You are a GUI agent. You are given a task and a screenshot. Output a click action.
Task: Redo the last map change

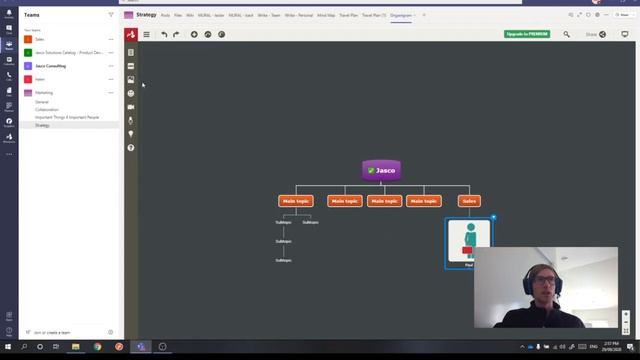[x=176, y=35]
